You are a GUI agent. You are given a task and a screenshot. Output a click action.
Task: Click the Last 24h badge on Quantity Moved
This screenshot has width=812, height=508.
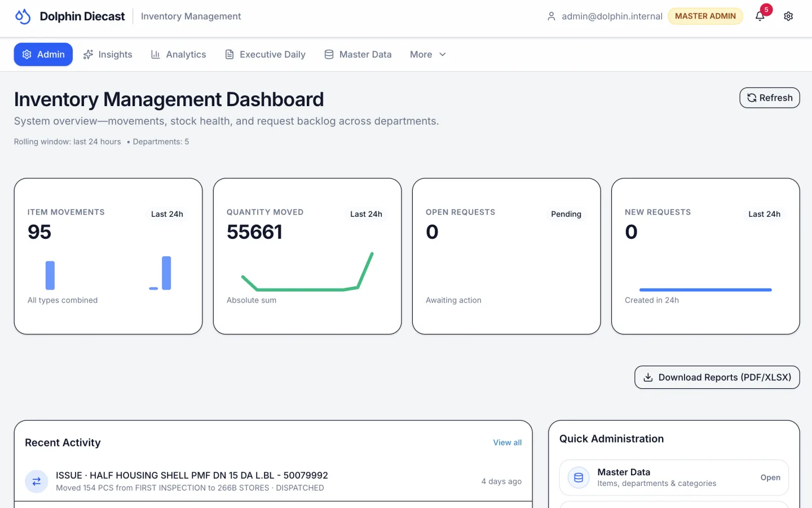pyautogui.click(x=366, y=214)
